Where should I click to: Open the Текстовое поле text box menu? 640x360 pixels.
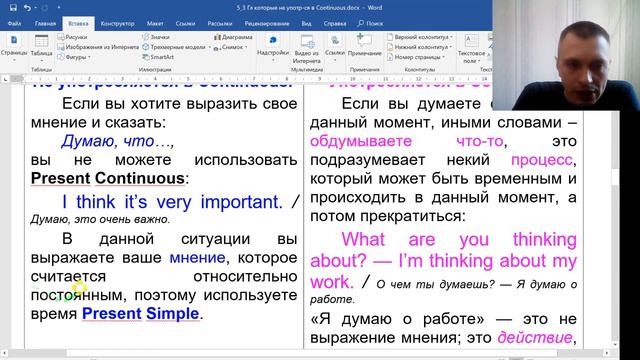471,49
